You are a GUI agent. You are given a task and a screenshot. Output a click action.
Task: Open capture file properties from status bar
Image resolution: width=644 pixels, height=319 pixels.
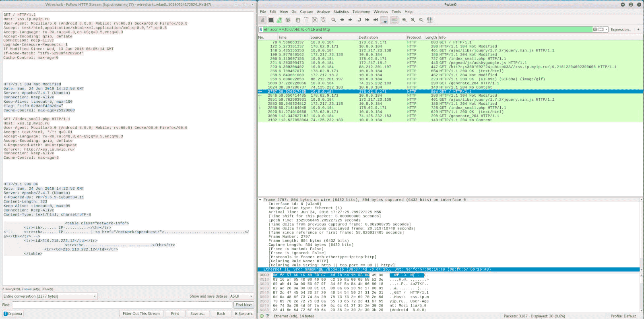click(x=268, y=316)
